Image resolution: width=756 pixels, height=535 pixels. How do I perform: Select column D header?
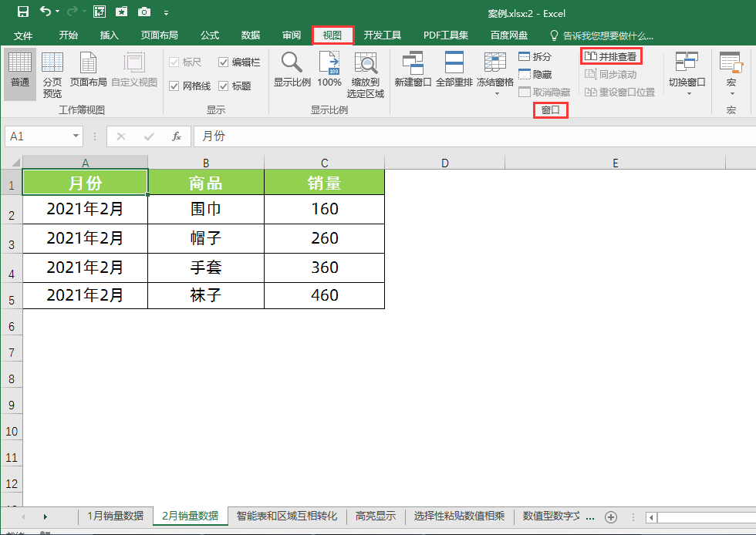coord(444,163)
